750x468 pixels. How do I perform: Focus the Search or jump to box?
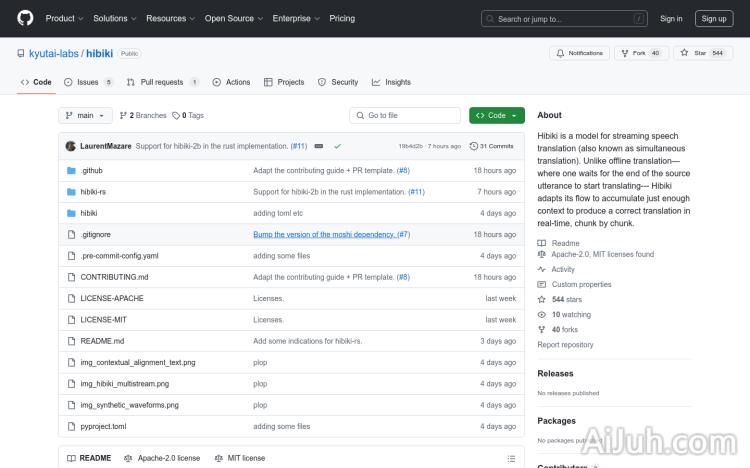tap(560, 18)
